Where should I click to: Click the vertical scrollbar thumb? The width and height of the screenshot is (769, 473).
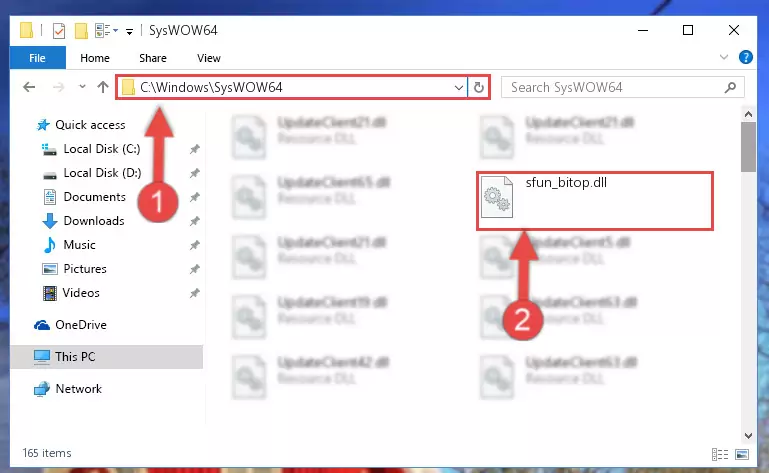tap(748, 147)
